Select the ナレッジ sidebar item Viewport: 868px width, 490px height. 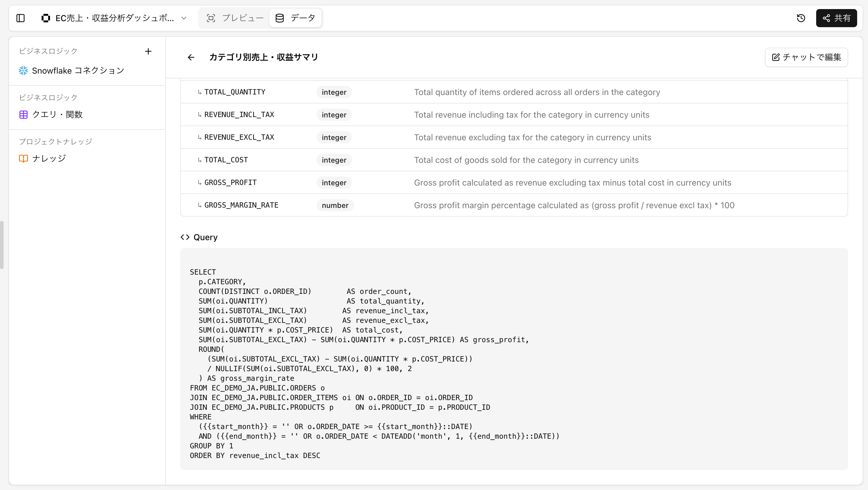click(49, 158)
